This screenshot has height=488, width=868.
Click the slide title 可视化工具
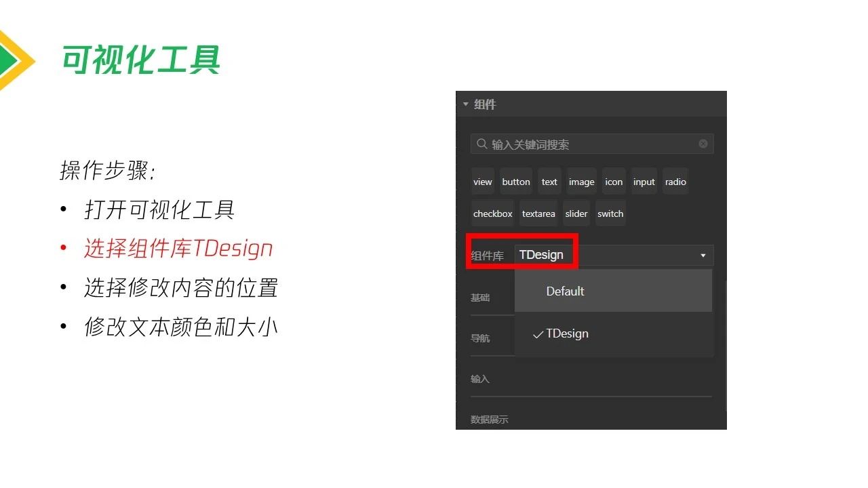(x=141, y=60)
